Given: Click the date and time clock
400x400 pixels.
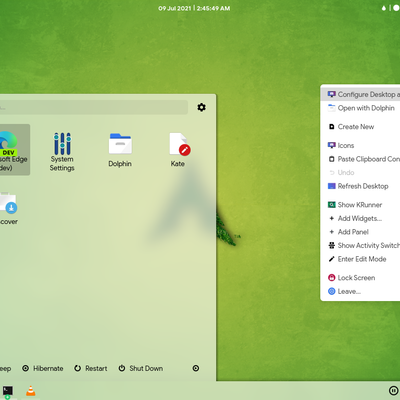Looking at the screenshot, I should click(194, 8).
